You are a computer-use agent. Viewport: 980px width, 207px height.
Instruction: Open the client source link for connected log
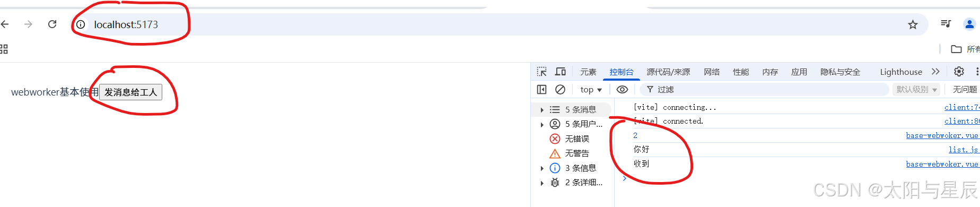click(962, 121)
